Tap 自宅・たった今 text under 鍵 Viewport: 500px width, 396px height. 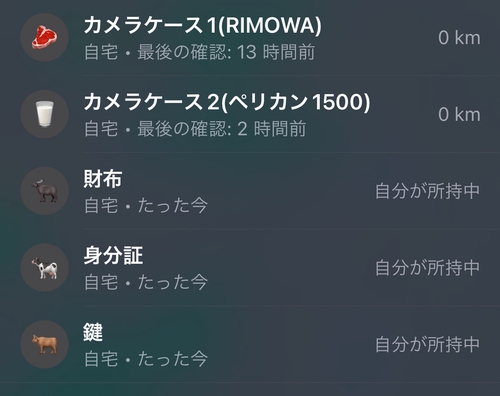(146, 359)
